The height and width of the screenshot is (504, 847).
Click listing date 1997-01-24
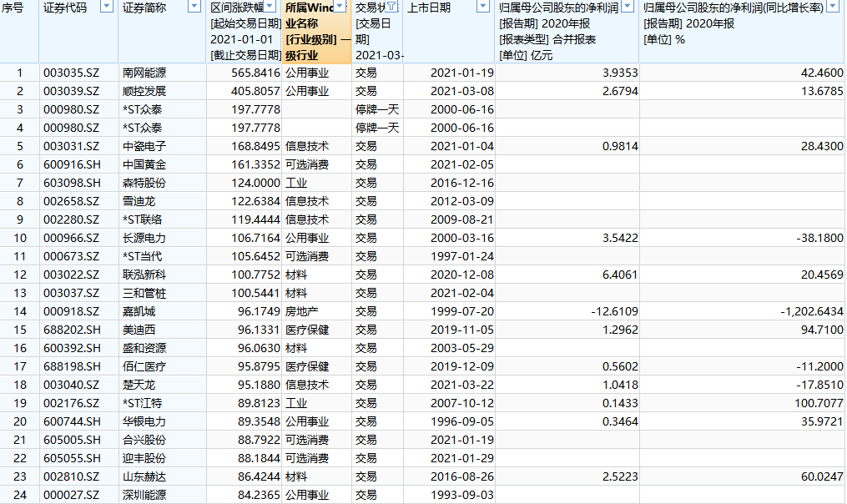click(461, 257)
